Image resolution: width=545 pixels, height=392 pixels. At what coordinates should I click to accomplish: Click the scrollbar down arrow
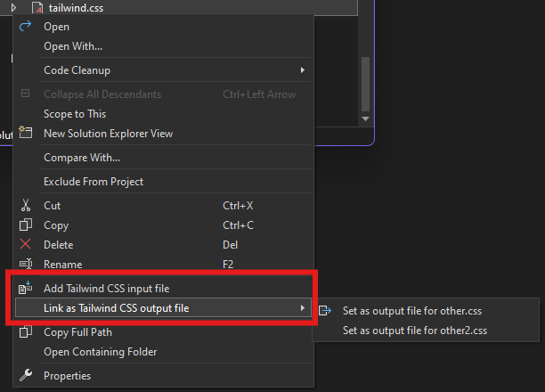pyautogui.click(x=365, y=118)
